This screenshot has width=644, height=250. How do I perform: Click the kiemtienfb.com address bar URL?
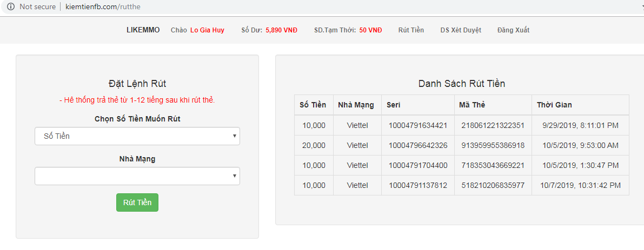pyautogui.click(x=103, y=7)
